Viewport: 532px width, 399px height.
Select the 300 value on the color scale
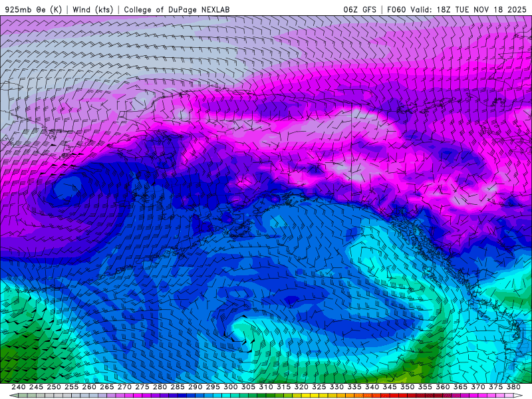click(x=230, y=387)
